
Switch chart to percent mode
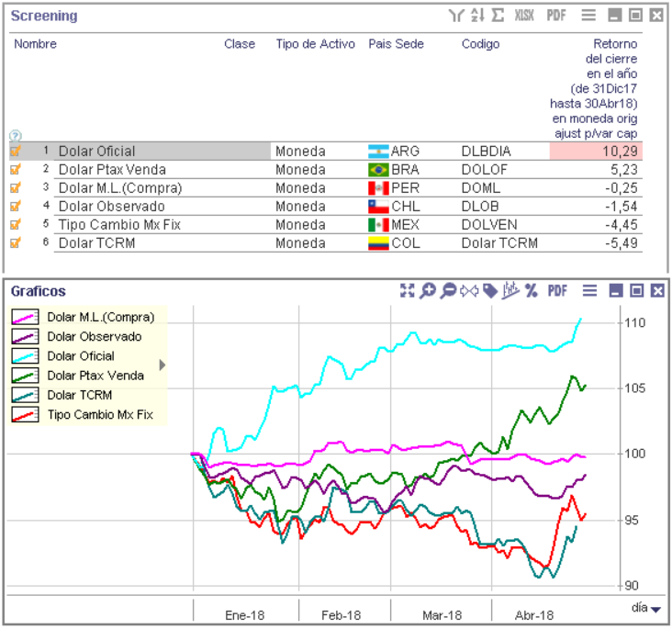pyautogui.click(x=532, y=291)
